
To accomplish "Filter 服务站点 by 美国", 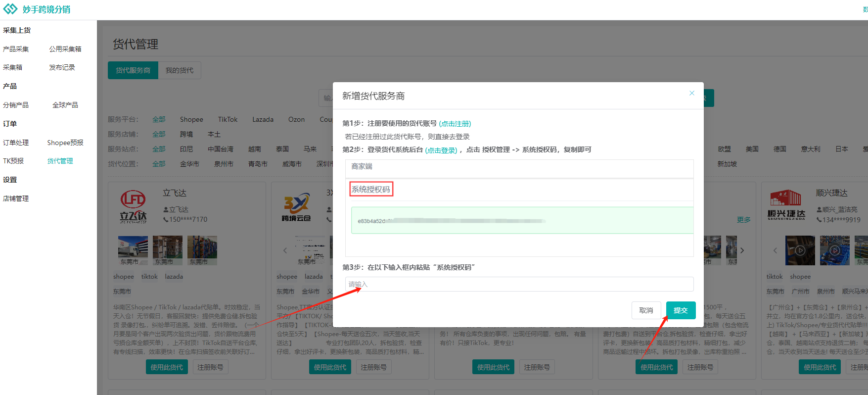I will [x=752, y=149].
